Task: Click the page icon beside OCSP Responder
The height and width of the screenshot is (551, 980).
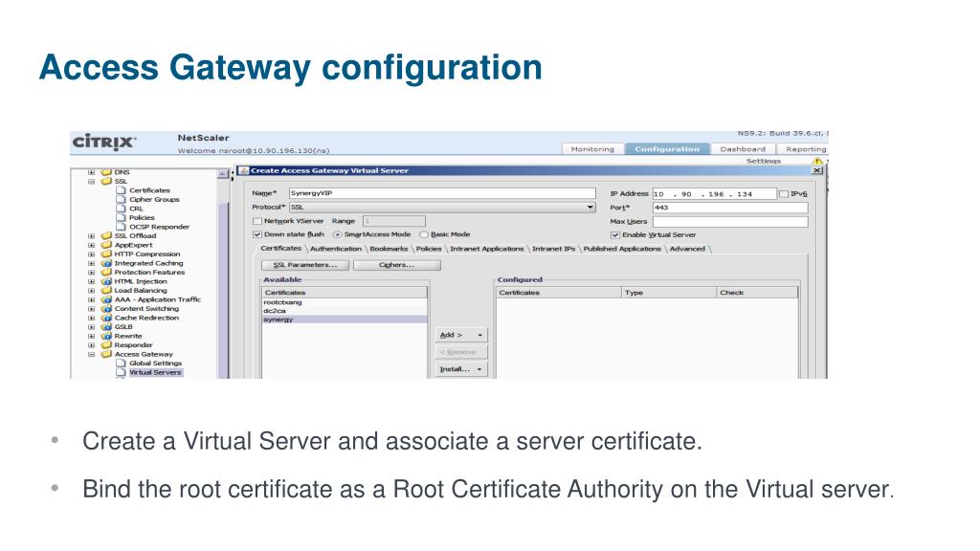Action: click(x=122, y=227)
